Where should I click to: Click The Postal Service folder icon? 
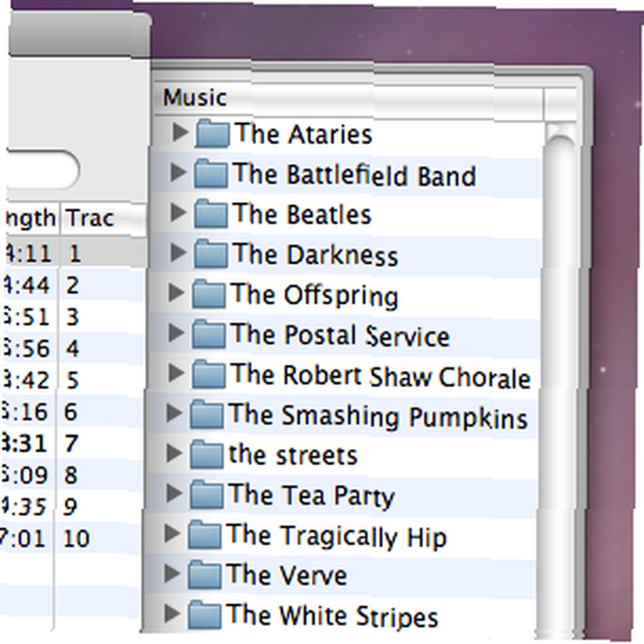pos(208,334)
